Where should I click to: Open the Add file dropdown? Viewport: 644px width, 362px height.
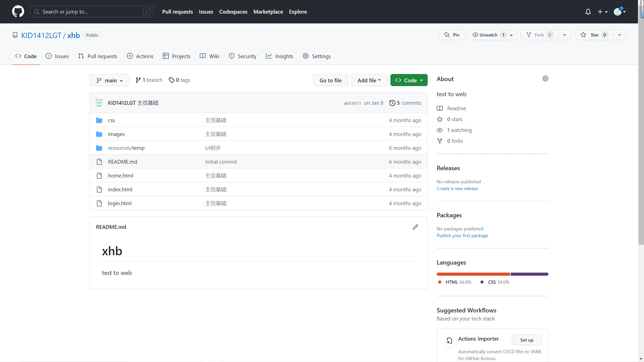point(369,80)
